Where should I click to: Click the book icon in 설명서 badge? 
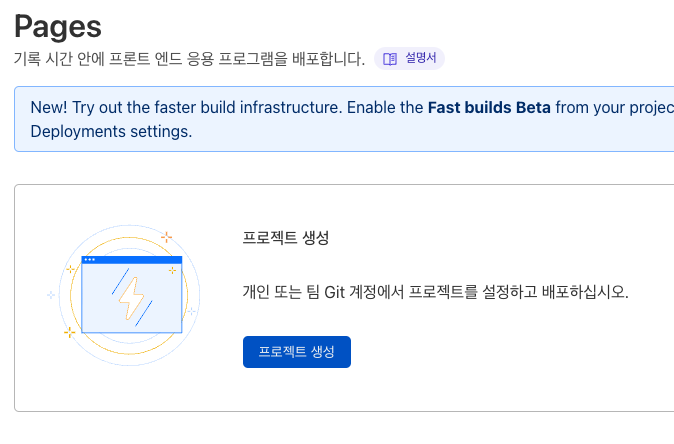[x=390, y=58]
